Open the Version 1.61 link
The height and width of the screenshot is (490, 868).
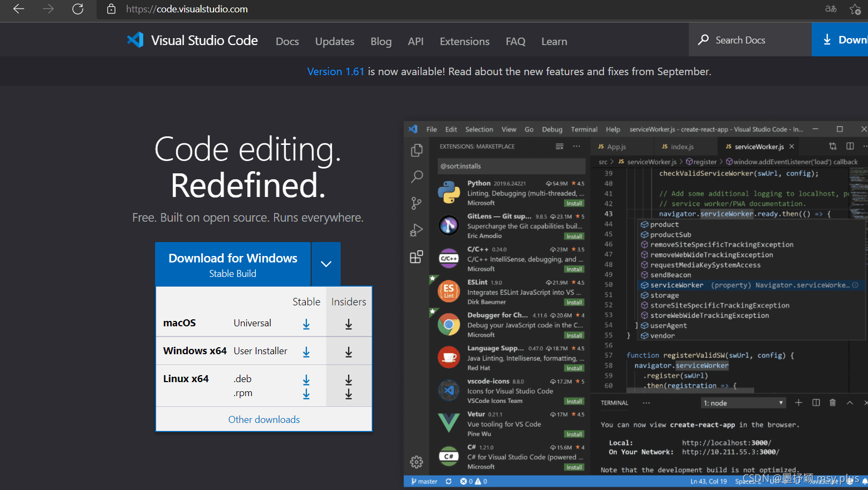(336, 71)
